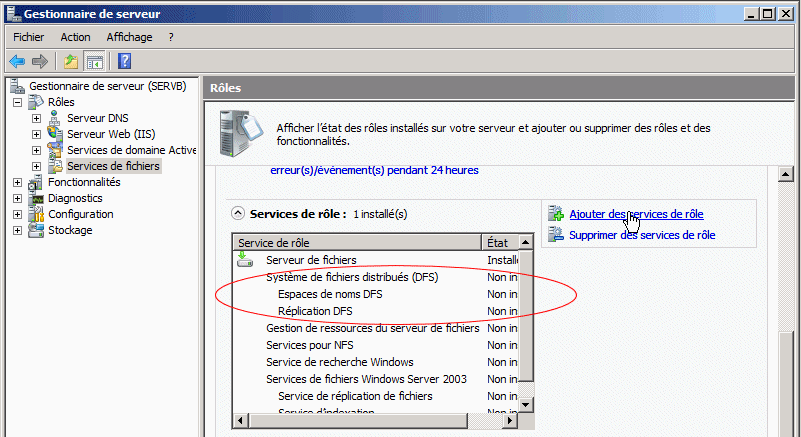Screen dimensions: 801x437
Task: Click the Rôles pane header
Action: pos(499,87)
